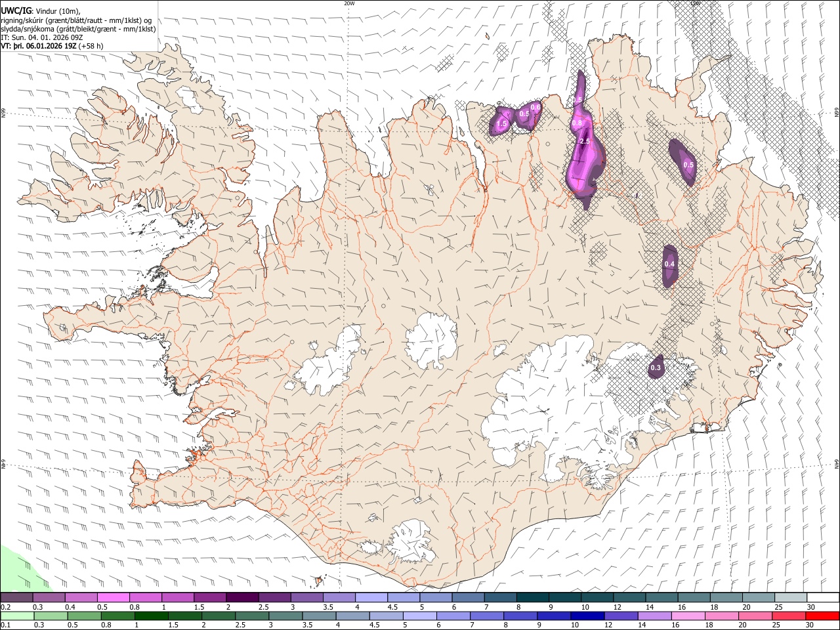Image resolution: width=840 pixels, height=630 pixels.
Task: Select the light pink 16 swatch in lower legend
Action: pos(689,616)
